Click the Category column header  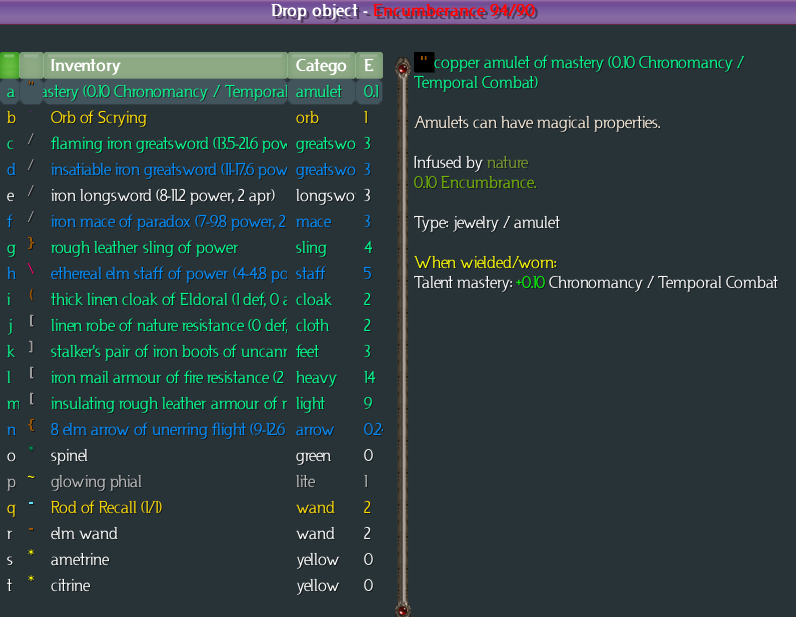click(321, 66)
